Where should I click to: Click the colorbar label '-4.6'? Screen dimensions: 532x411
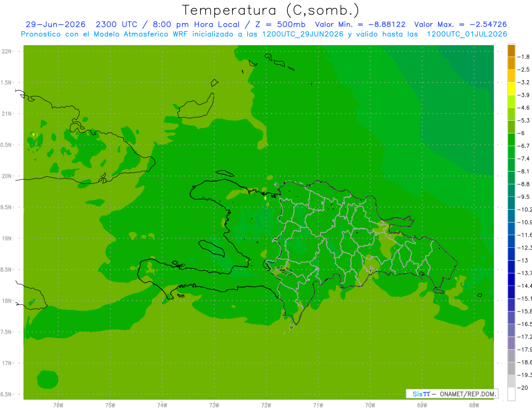[x=523, y=108]
